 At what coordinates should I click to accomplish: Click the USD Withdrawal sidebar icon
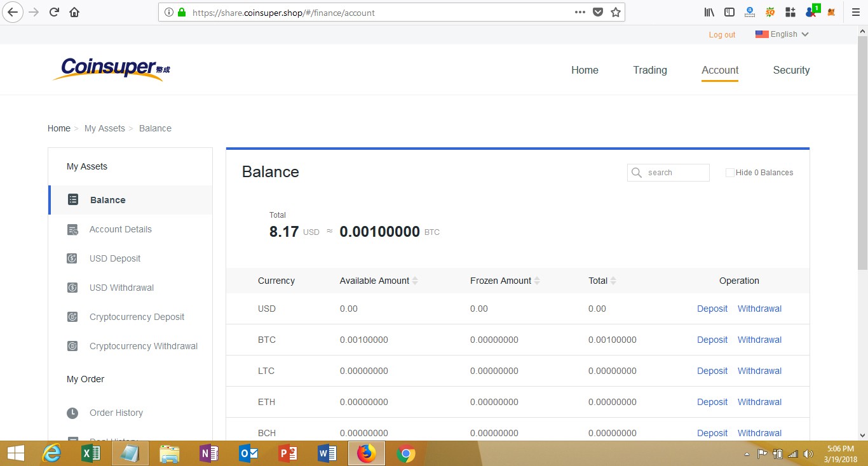pyautogui.click(x=72, y=288)
